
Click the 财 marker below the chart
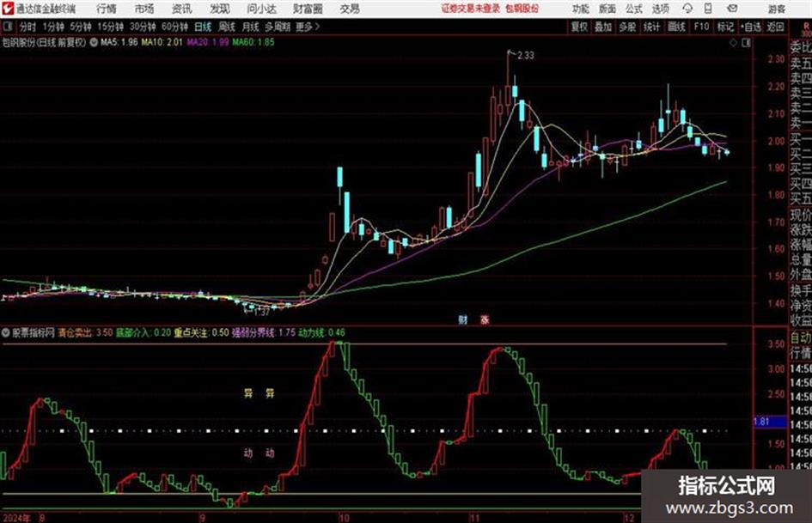click(x=462, y=319)
